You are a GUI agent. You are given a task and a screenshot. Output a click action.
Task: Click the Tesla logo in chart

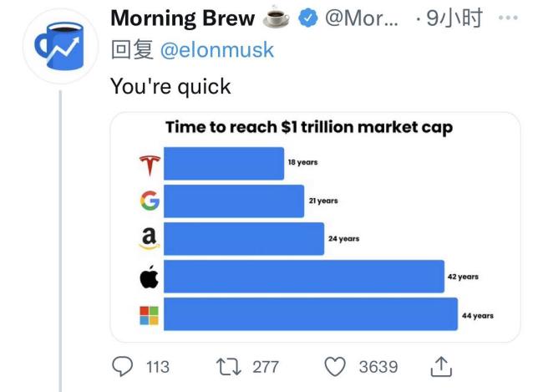(150, 165)
